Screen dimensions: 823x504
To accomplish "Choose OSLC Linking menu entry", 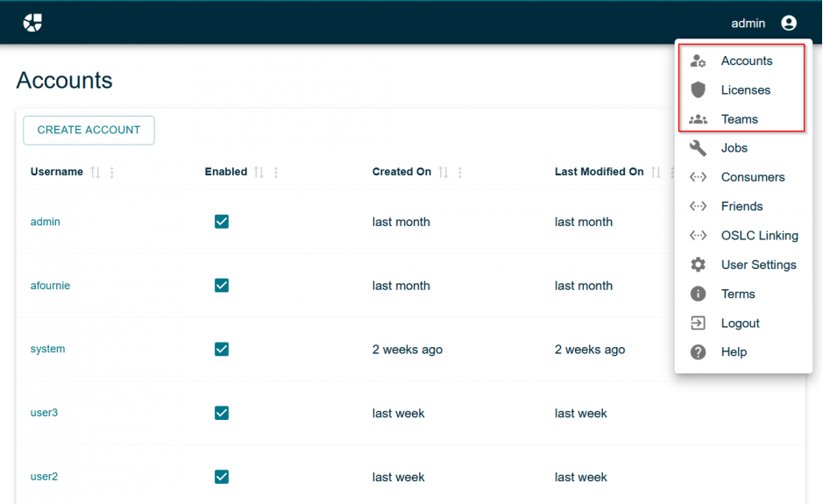I will click(759, 236).
